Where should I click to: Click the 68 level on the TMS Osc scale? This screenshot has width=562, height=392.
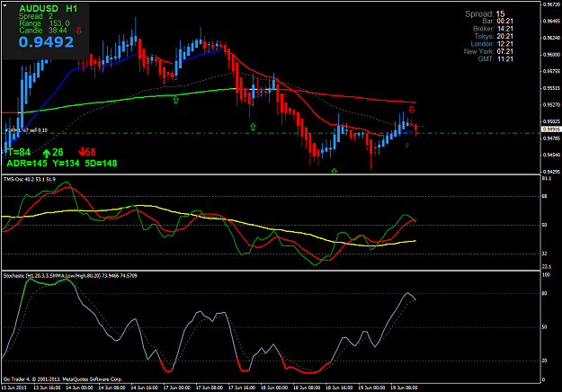[544, 196]
